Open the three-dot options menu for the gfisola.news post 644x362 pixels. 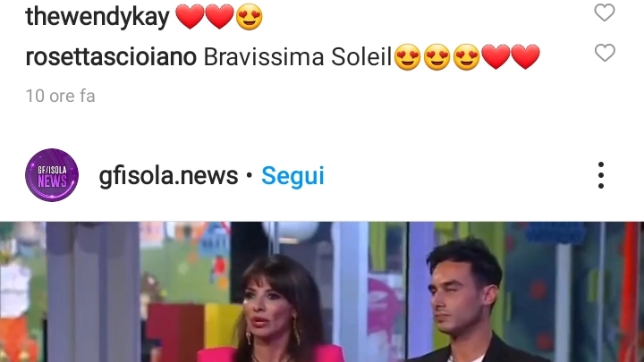(x=601, y=175)
